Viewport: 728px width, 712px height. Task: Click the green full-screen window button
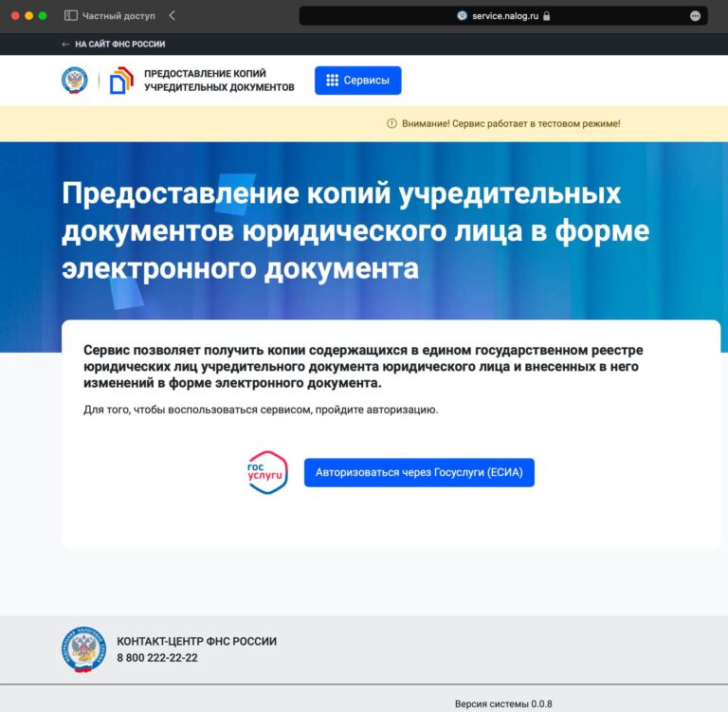point(43,16)
